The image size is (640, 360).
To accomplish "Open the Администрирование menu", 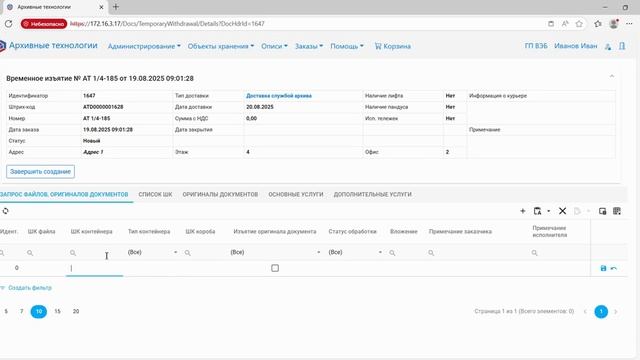I will click(144, 46).
